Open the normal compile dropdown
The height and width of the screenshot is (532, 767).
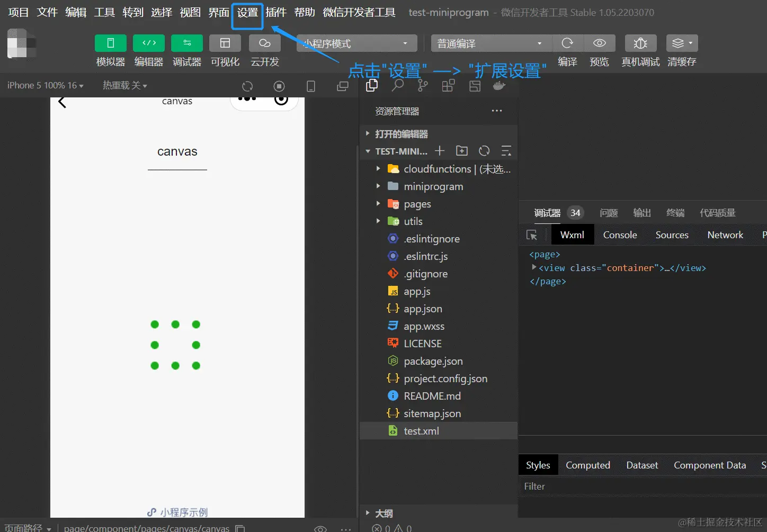[x=492, y=43]
